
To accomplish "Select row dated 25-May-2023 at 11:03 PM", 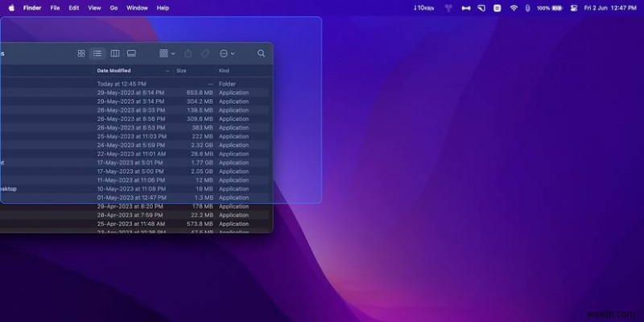I will 135,136.
